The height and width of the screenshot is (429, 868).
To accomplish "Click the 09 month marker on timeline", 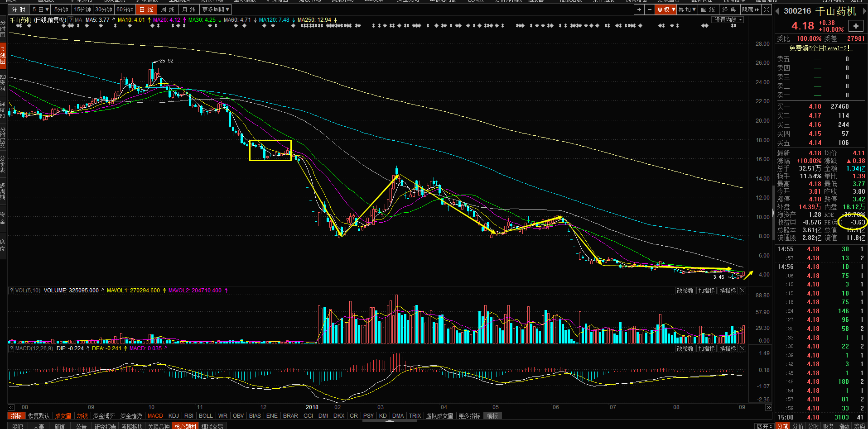I will click(x=742, y=407).
